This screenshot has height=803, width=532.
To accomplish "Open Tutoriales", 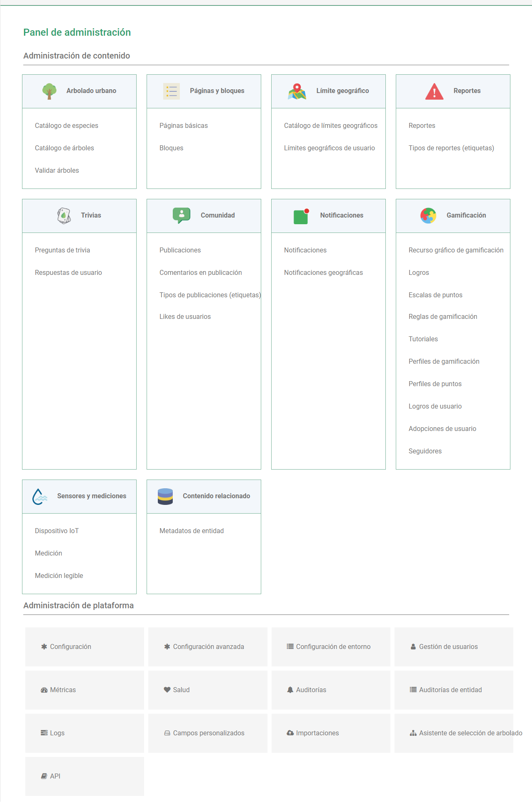I will (x=423, y=339).
